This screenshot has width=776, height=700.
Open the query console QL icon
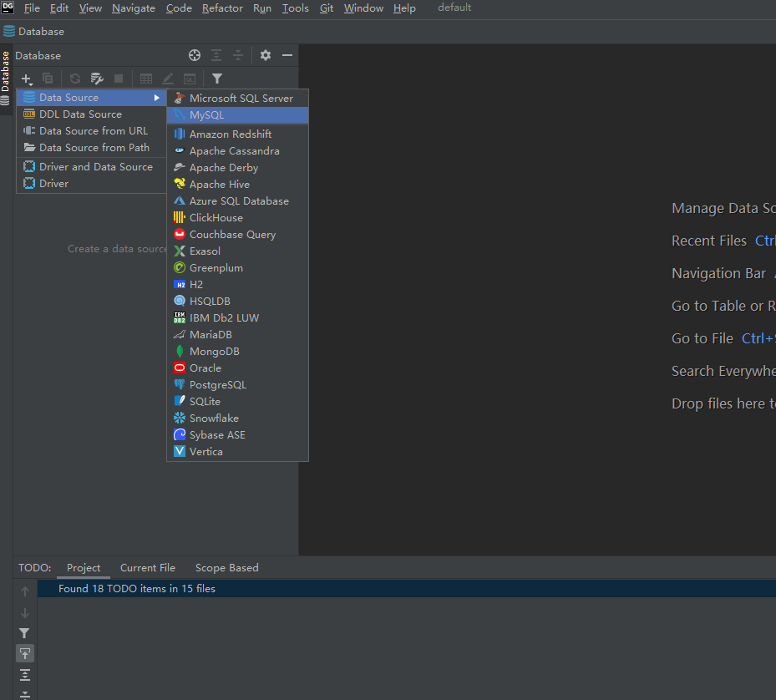pyautogui.click(x=190, y=79)
